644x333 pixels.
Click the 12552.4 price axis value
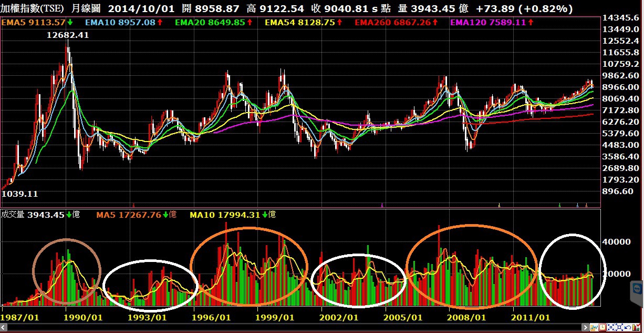click(x=620, y=41)
